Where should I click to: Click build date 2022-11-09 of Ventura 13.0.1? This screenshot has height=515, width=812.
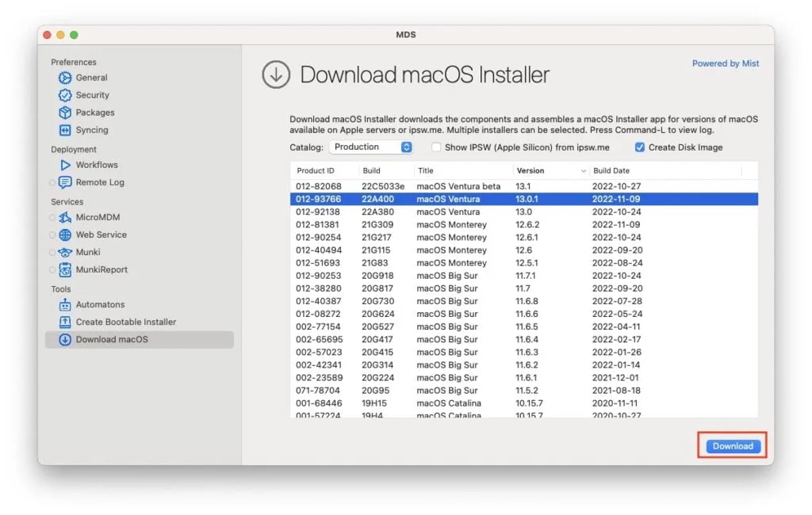click(616, 200)
